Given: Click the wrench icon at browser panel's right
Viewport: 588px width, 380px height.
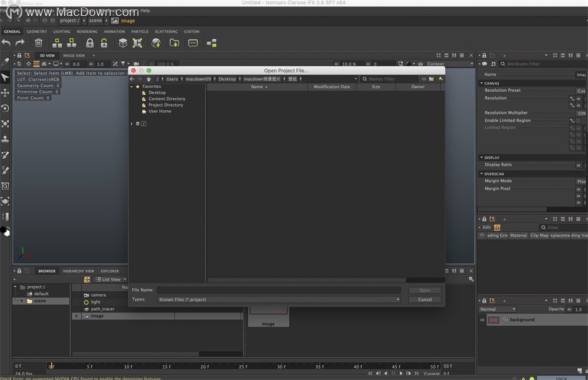Looking at the screenshot, I should (x=472, y=279).
